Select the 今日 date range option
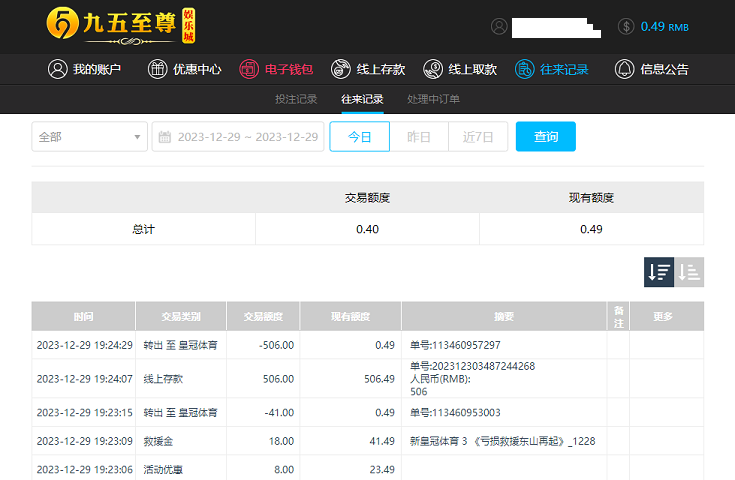The image size is (735, 480). (359, 137)
